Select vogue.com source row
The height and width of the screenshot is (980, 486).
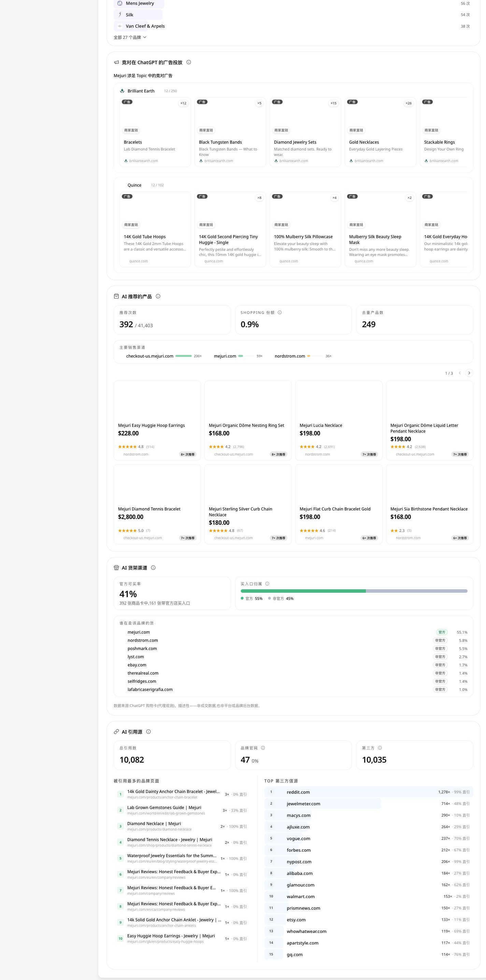368,838
